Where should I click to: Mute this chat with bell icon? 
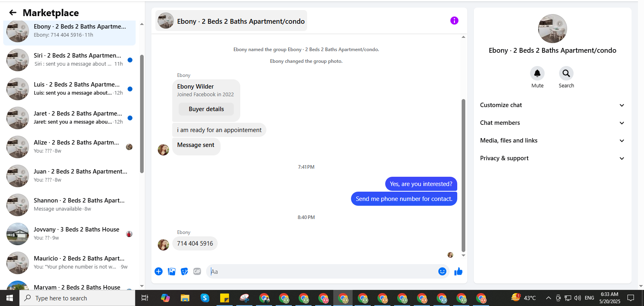tap(537, 73)
